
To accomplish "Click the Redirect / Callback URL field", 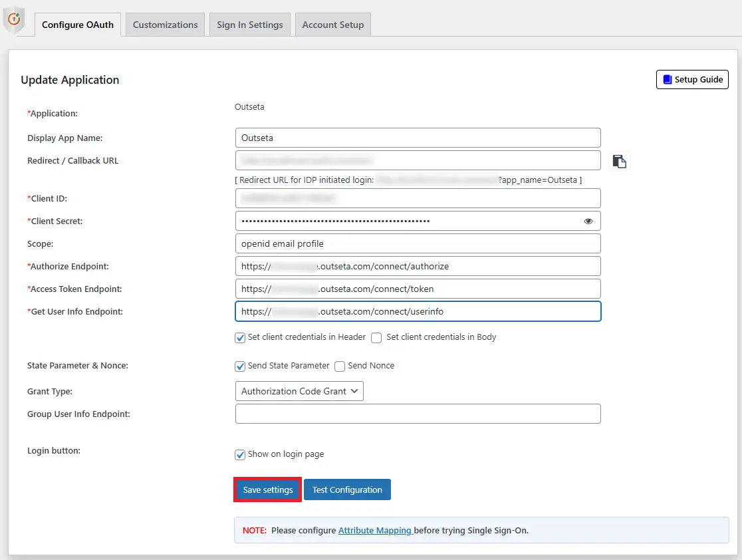I will [x=418, y=160].
